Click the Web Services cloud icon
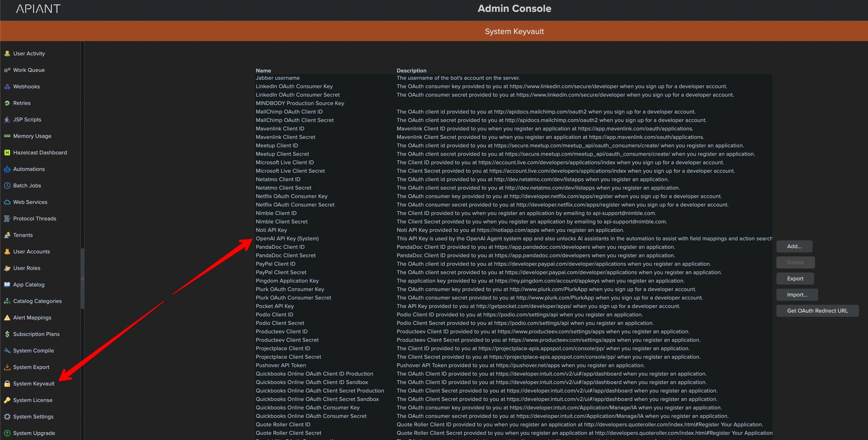868x440 pixels. 7,202
